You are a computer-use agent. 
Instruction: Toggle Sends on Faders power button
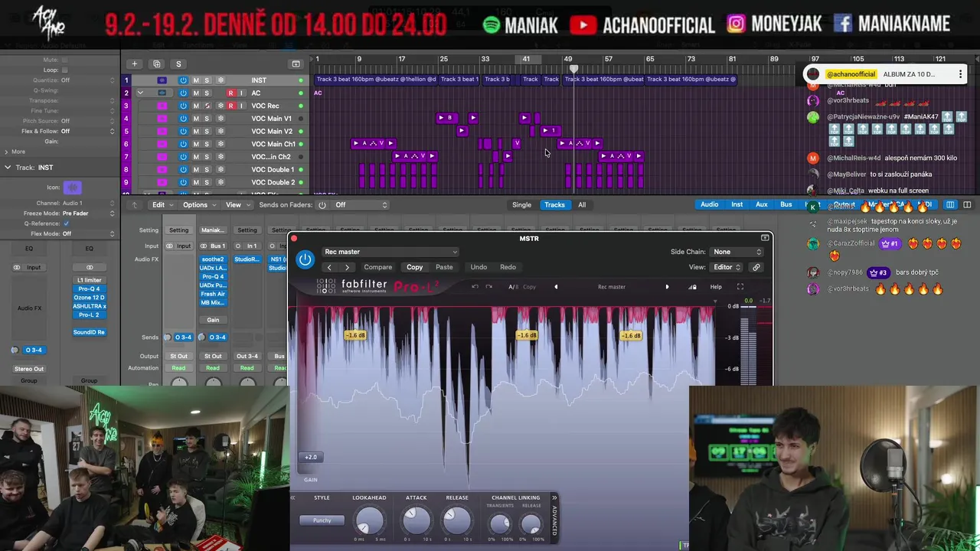(322, 205)
